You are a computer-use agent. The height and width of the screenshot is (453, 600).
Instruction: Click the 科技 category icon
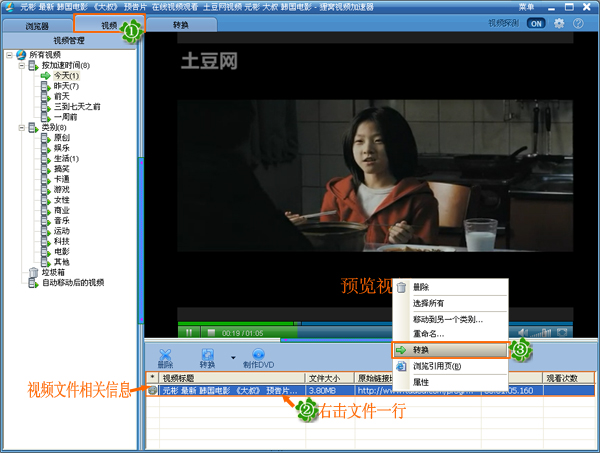[x=46, y=241]
